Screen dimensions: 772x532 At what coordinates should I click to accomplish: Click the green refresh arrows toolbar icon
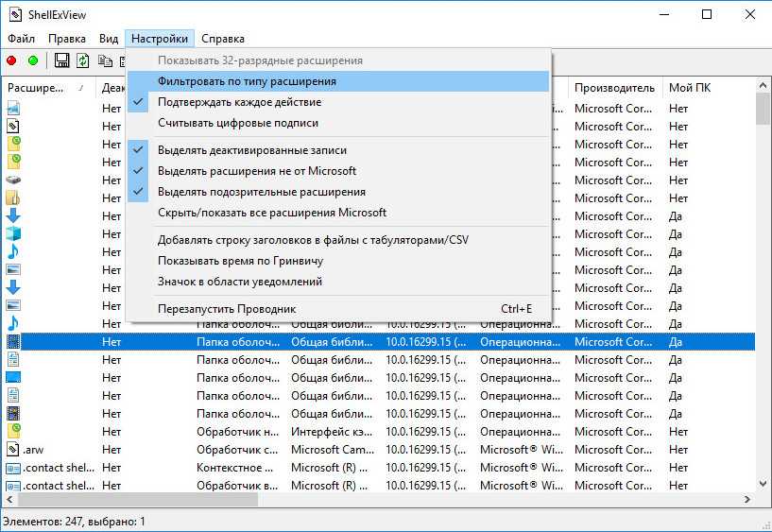[x=83, y=60]
